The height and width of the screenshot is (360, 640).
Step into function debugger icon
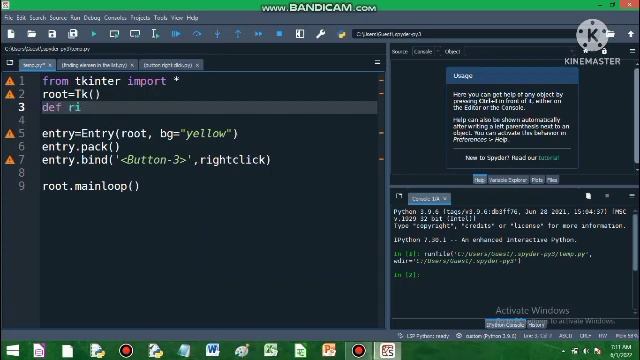pyautogui.click(x=218, y=34)
